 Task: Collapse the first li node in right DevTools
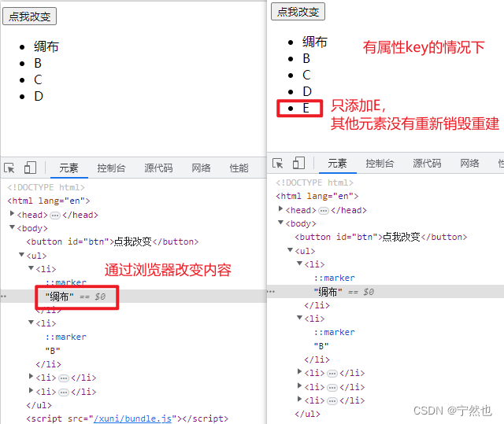click(x=299, y=264)
